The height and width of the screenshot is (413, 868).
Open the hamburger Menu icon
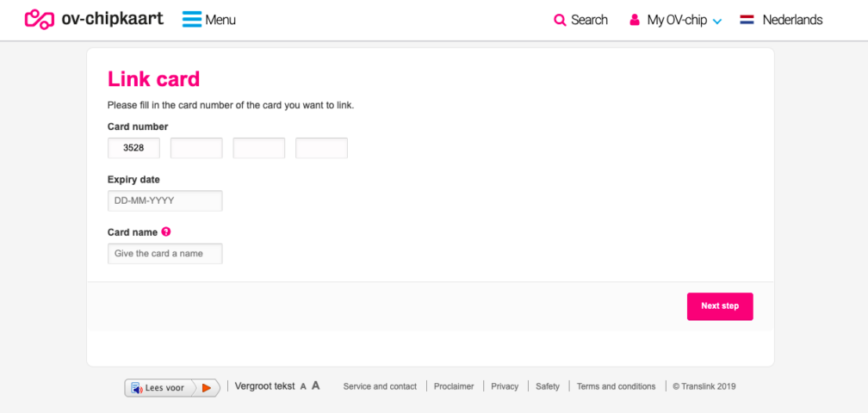point(191,19)
